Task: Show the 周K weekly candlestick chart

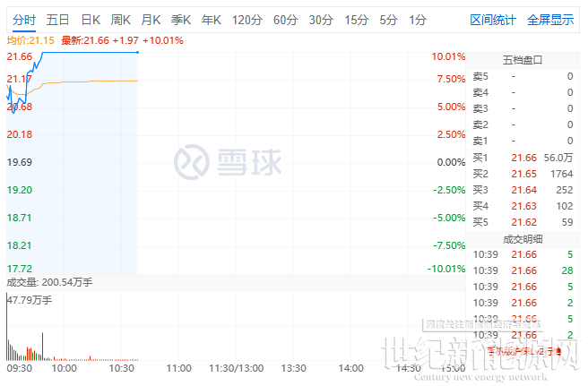Action: pyautogui.click(x=121, y=19)
